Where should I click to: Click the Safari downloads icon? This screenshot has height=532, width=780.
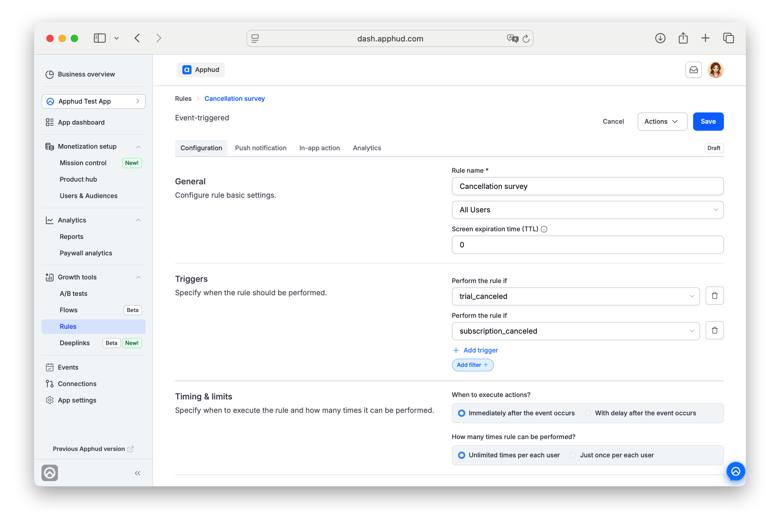tap(660, 38)
